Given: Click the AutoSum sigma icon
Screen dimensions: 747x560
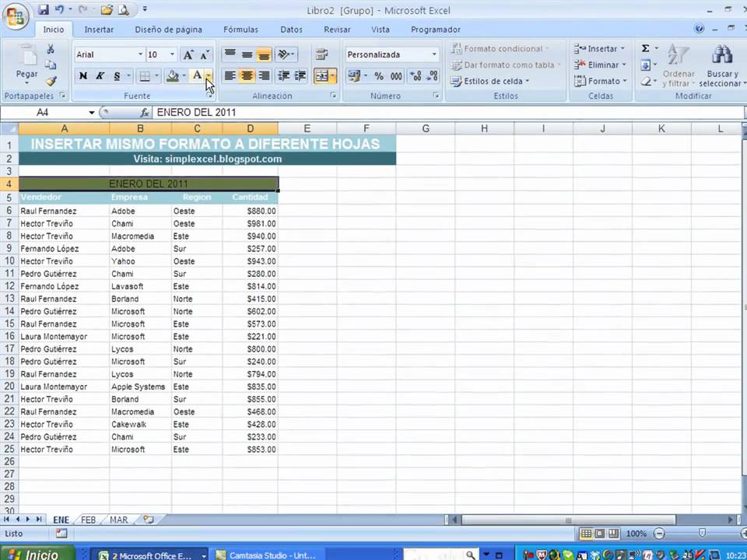Looking at the screenshot, I should [x=645, y=48].
